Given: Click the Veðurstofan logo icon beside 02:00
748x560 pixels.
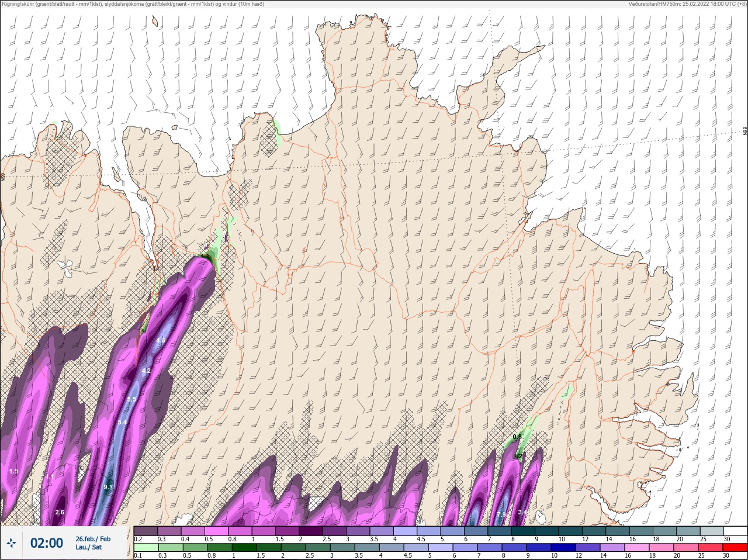Looking at the screenshot, I should coord(11,543).
